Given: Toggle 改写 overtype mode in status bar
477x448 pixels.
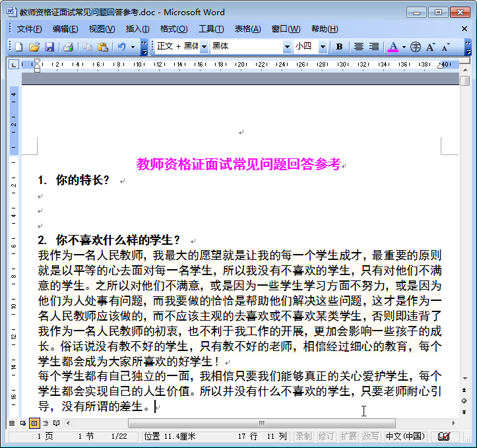Looking at the screenshot, I should [x=371, y=436].
